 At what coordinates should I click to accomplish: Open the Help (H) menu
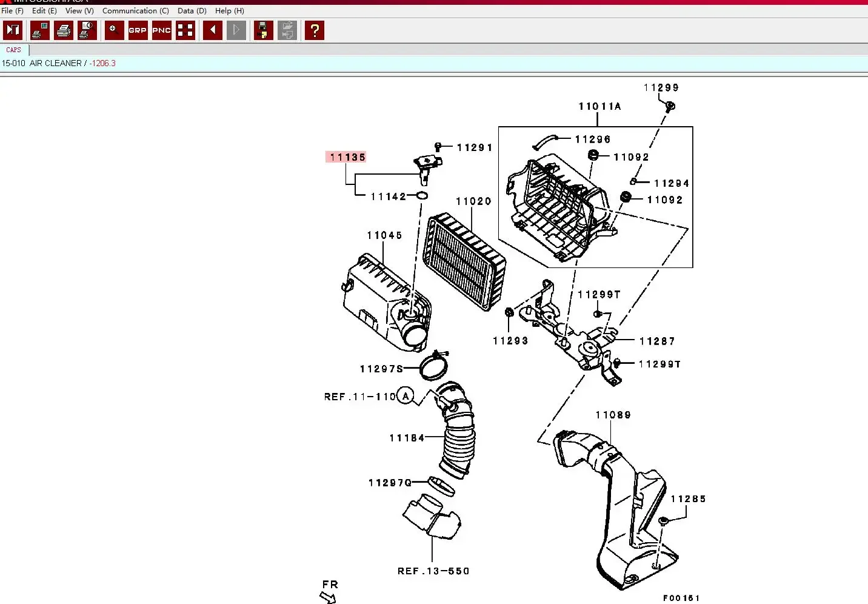tap(230, 11)
